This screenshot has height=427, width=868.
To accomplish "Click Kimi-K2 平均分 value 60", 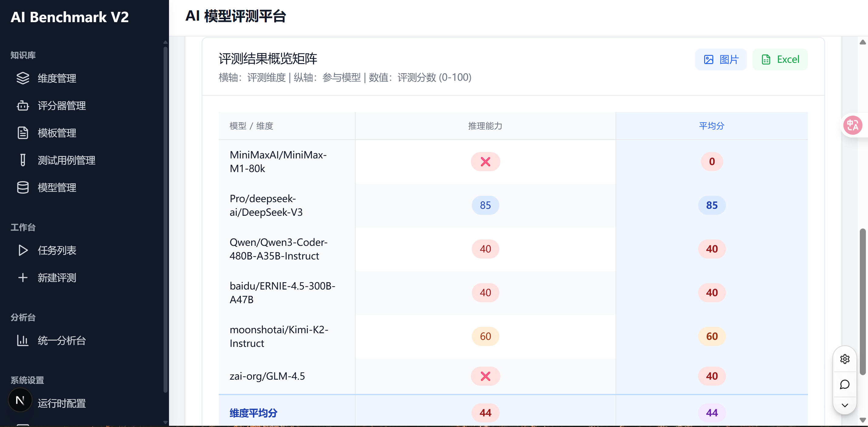I will coord(712,336).
